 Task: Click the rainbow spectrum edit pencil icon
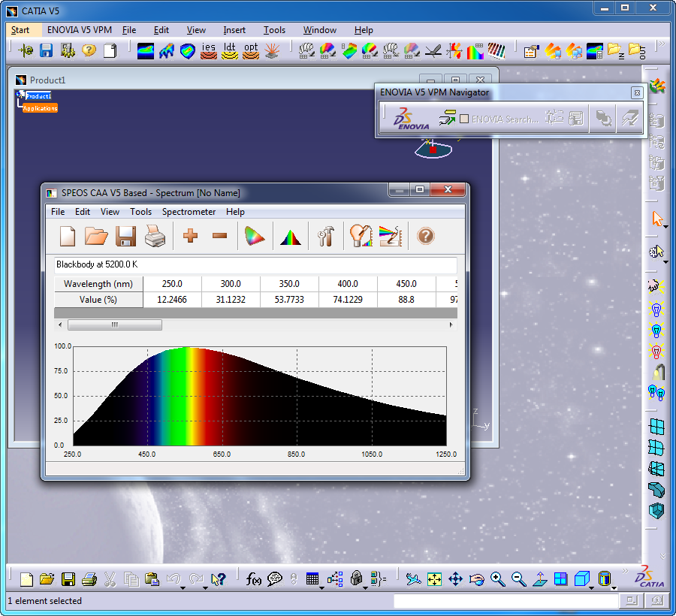click(391, 236)
